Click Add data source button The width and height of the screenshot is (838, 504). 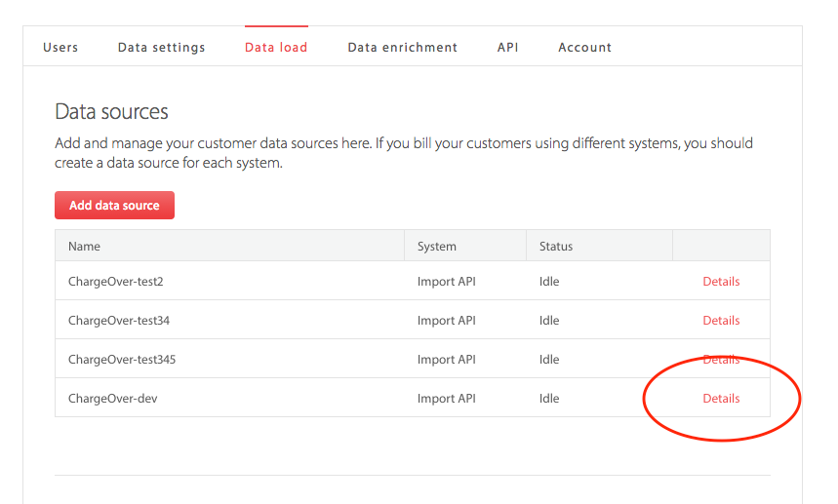coord(114,205)
